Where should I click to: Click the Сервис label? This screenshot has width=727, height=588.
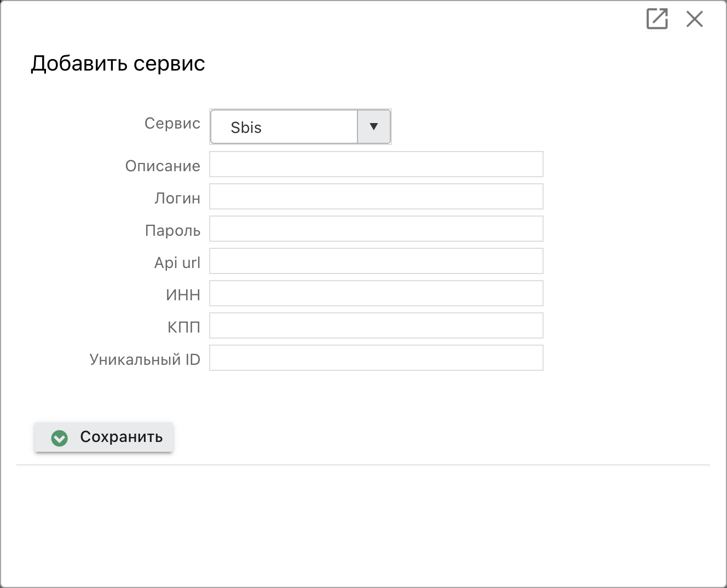click(x=172, y=124)
